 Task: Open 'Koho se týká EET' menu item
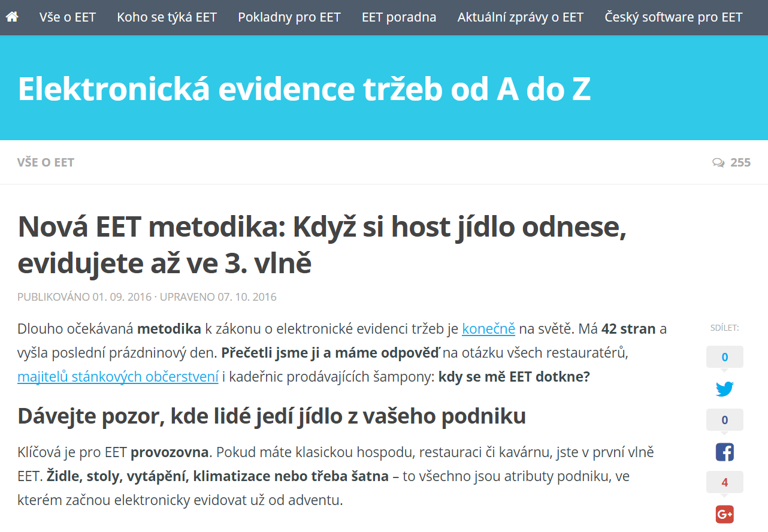[167, 17]
